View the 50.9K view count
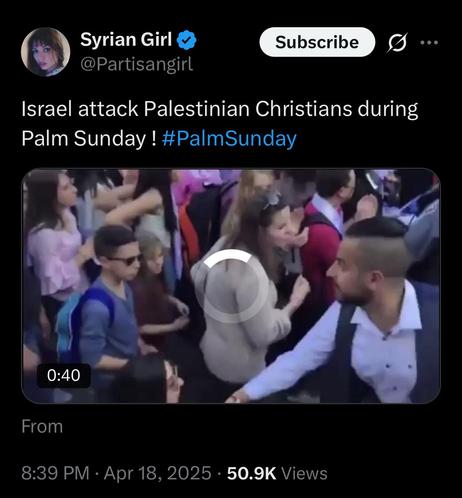 252,473
